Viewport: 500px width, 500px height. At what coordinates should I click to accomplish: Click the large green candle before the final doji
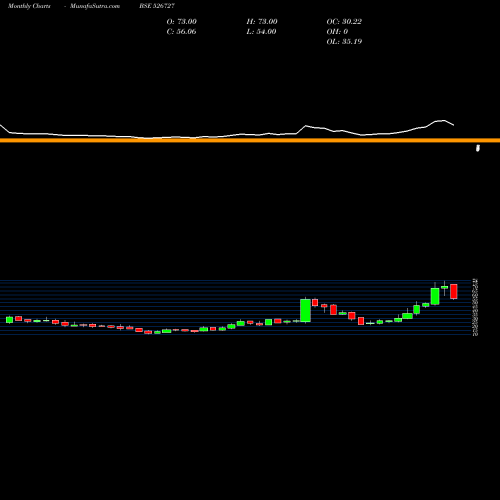point(435,296)
